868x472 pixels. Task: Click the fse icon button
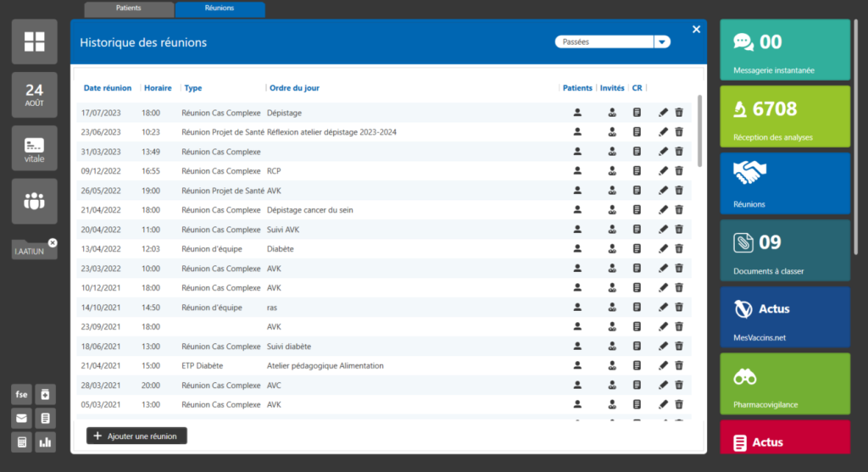tap(21, 394)
